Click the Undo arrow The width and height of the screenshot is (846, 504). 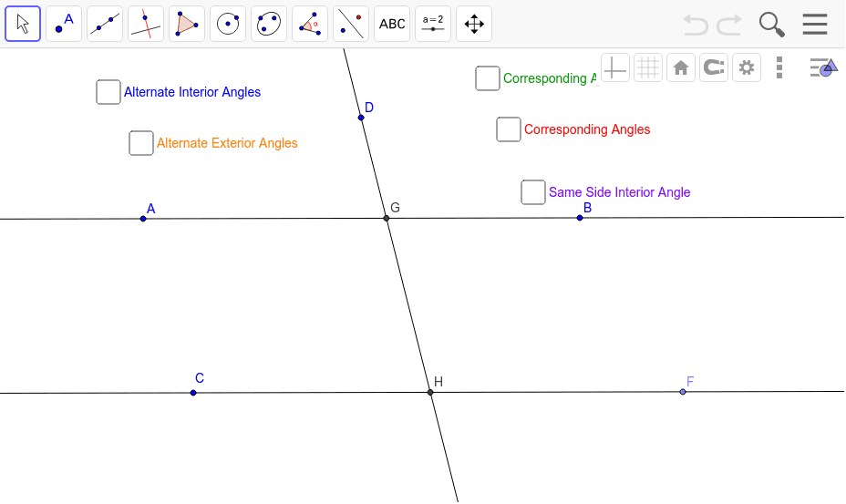click(x=696, y=25)
